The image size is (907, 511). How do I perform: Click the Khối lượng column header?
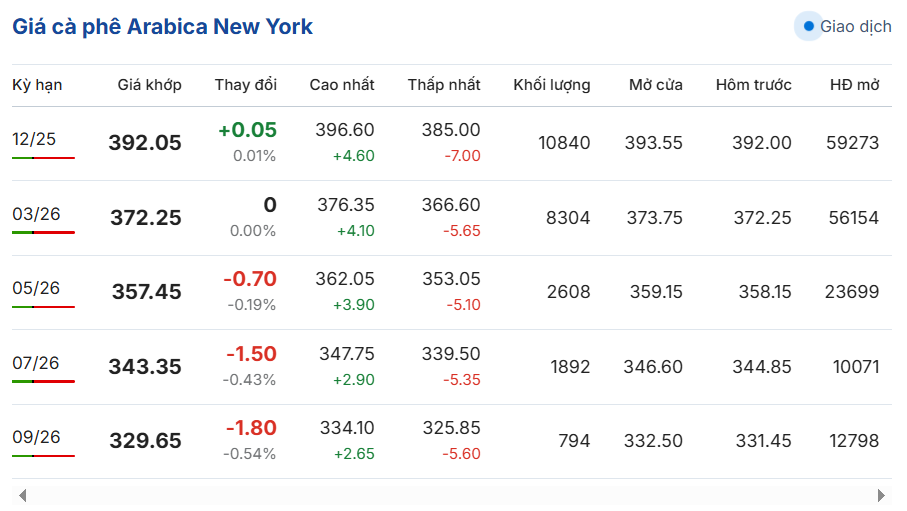551,85
